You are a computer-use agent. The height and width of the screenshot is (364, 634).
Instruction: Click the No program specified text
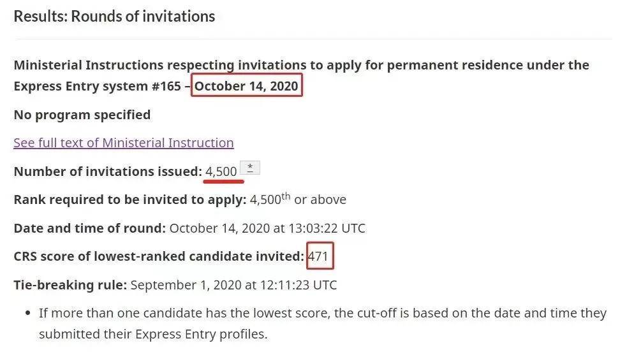coord(82,115)
